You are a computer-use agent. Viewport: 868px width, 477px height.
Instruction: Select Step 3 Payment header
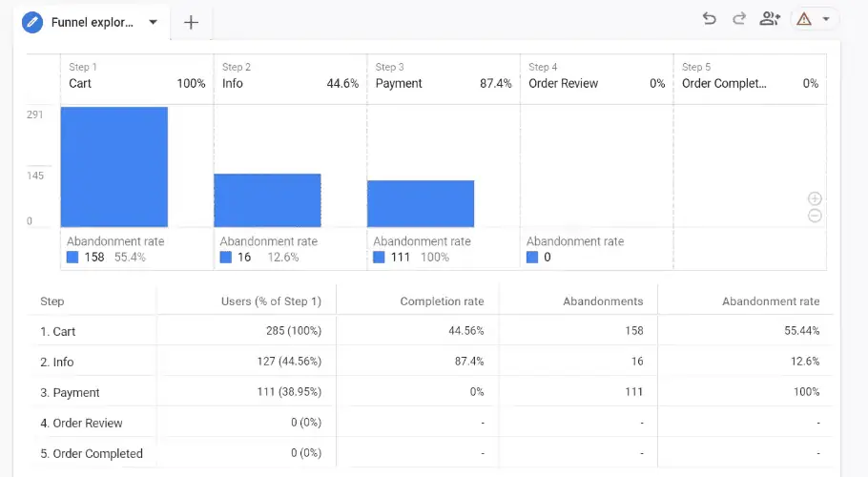tap(444, 79)
